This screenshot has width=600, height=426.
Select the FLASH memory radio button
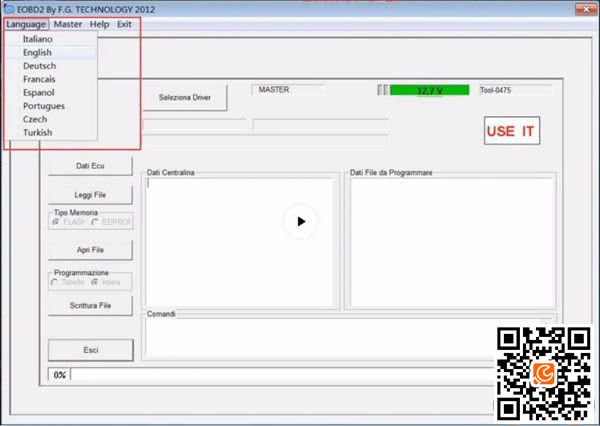click(56, 222)
